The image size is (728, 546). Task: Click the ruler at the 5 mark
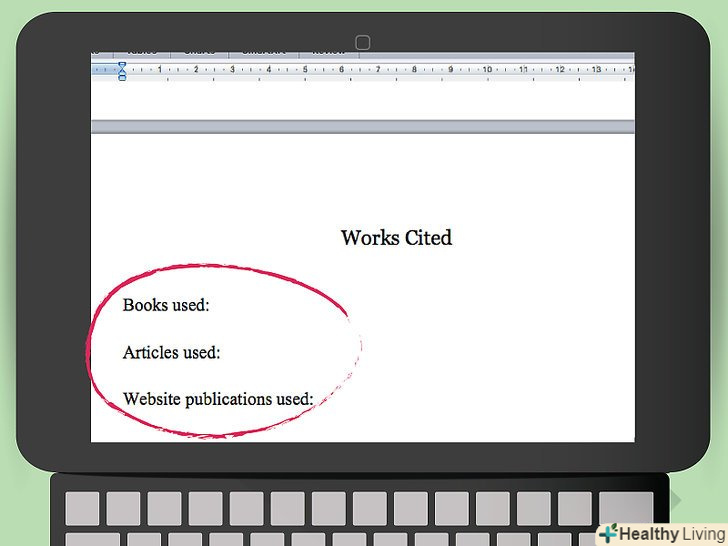pos(305,70)
